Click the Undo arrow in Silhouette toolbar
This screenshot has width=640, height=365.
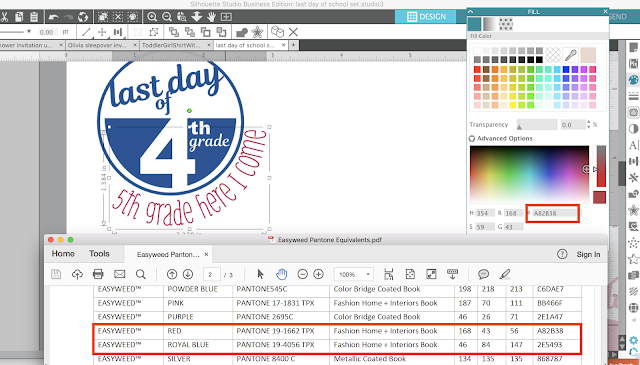(x=53, y=17)
